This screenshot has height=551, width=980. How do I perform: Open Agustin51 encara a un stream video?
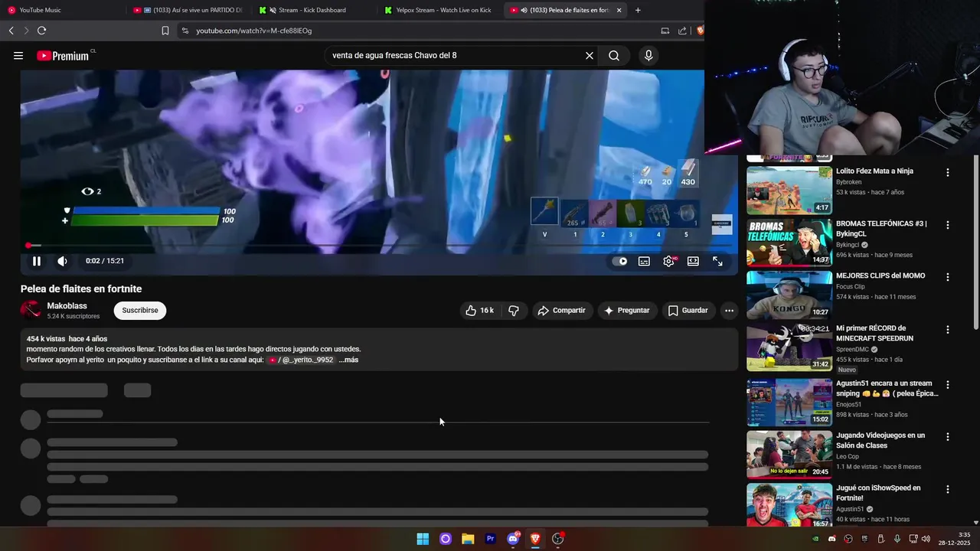(x=886, y=388)
